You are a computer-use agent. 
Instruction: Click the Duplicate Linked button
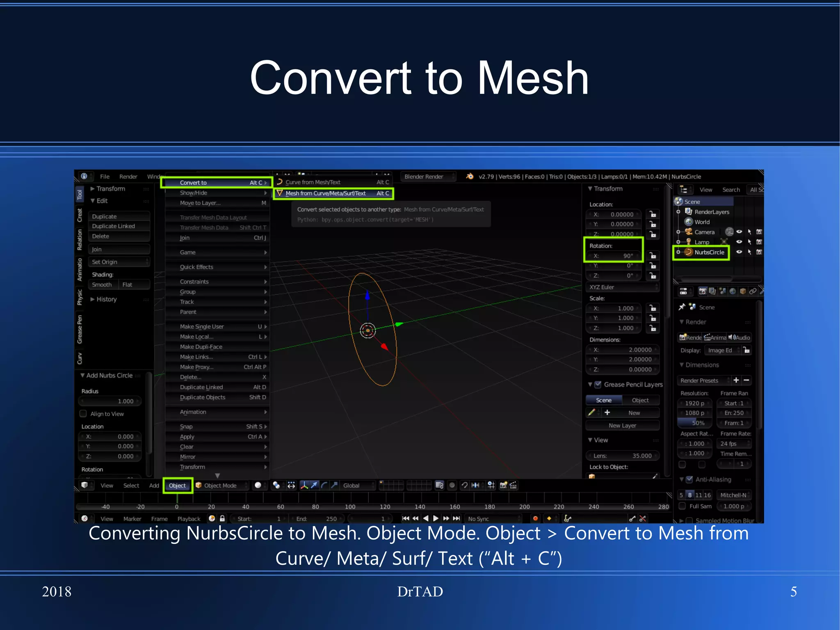[119, 226]
